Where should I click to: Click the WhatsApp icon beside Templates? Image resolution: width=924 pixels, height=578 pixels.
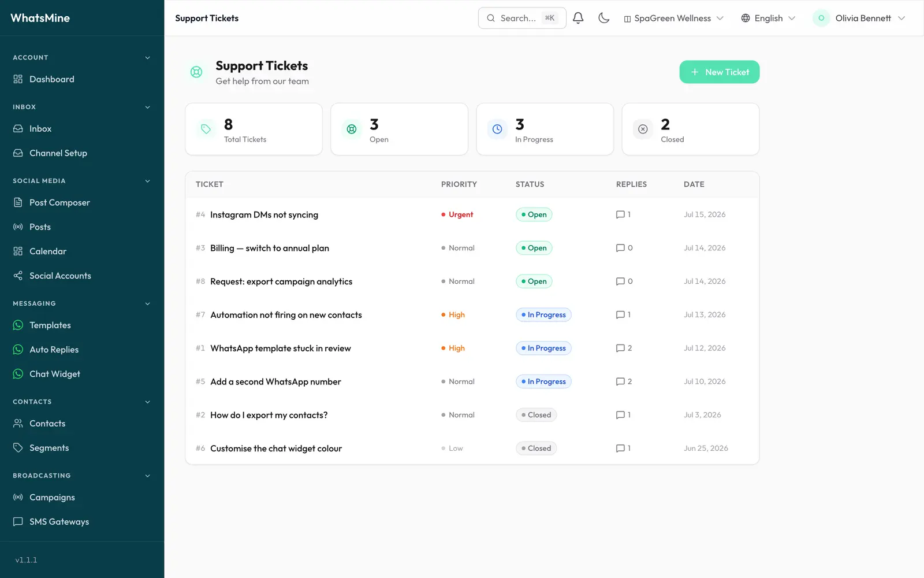pyautogui.click(x=18, y=325)
